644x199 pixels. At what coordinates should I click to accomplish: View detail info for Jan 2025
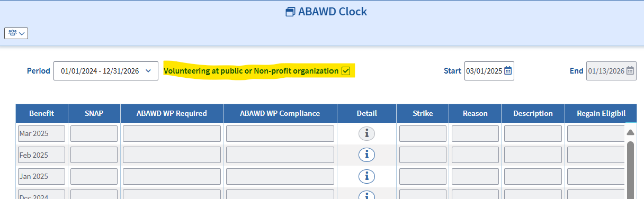point(366,176)
